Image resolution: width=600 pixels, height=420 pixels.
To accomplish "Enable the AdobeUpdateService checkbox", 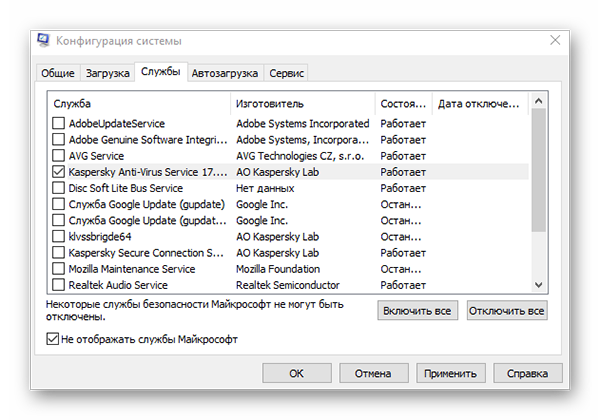I will pos(58,123).
